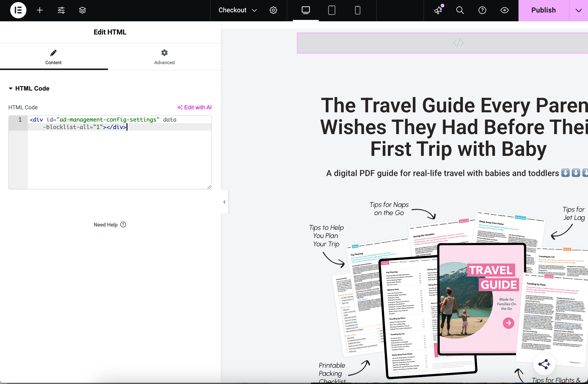The width and height of the screenshot is (588, 384).
Task: Expand Publish options arrow
Action: point(578,10)
